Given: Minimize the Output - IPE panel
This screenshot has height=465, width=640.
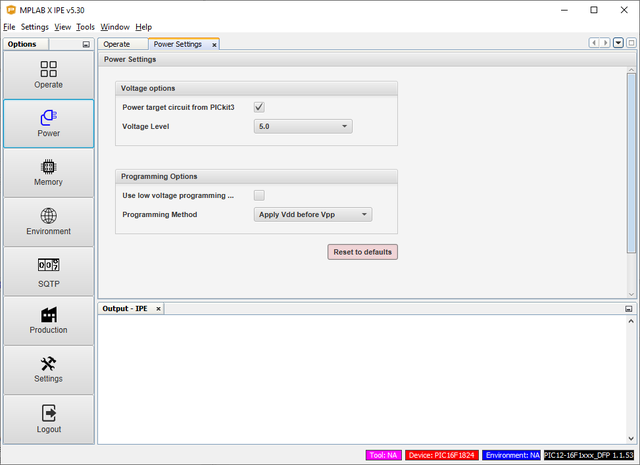Looking at the screenshot, I should (629, 309).
